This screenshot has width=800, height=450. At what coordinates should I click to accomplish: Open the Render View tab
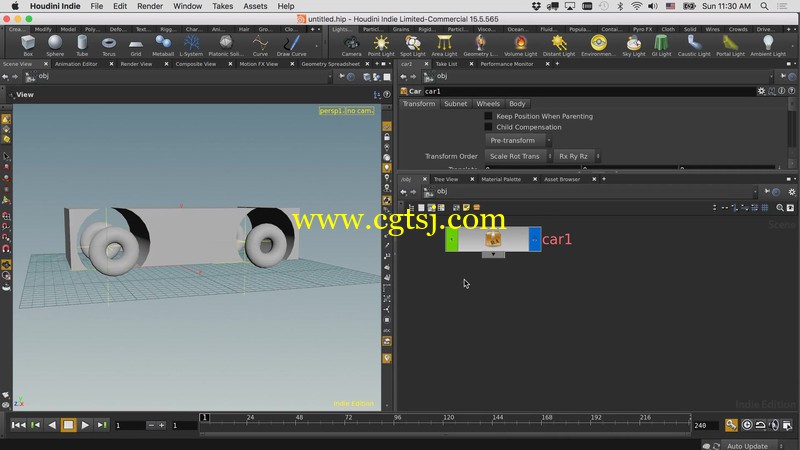pyautogui.click(x=136, y=64)
